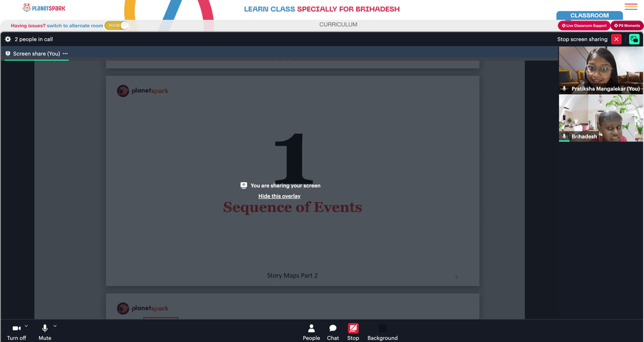Open the CURRICULUM tab
Screen dimensions: 644x342
click(339, 24)
